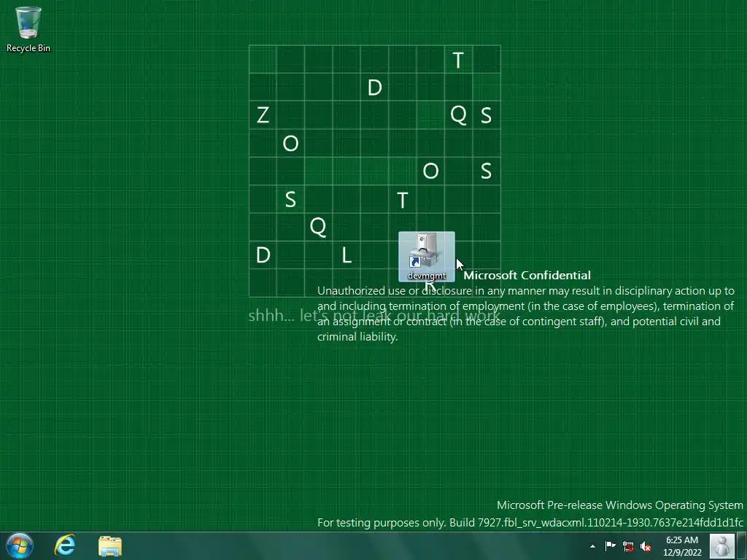
Task: Click the letter Z tile in grid
Action: click(x=263, y=115)
